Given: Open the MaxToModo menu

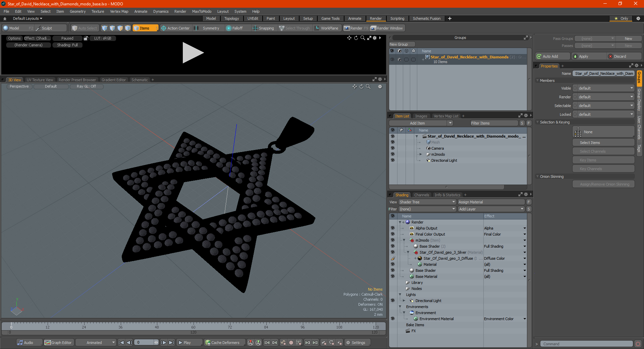Looking at the screenshot, I should tap(202, 11).
